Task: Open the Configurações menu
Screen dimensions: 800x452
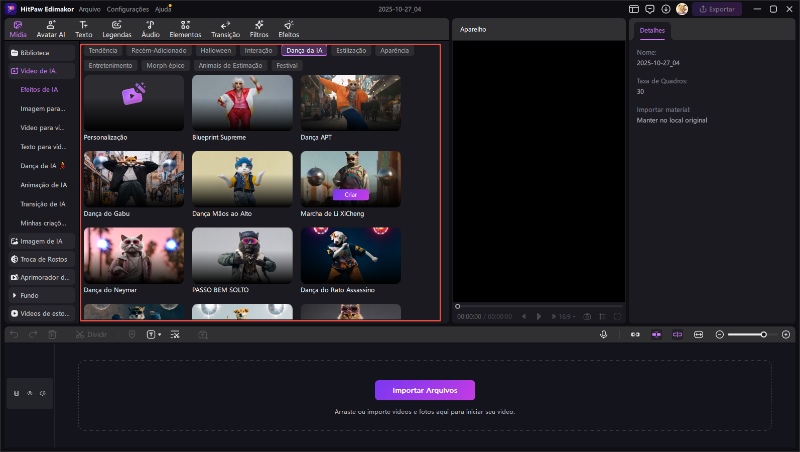Action: pos(127,8)
